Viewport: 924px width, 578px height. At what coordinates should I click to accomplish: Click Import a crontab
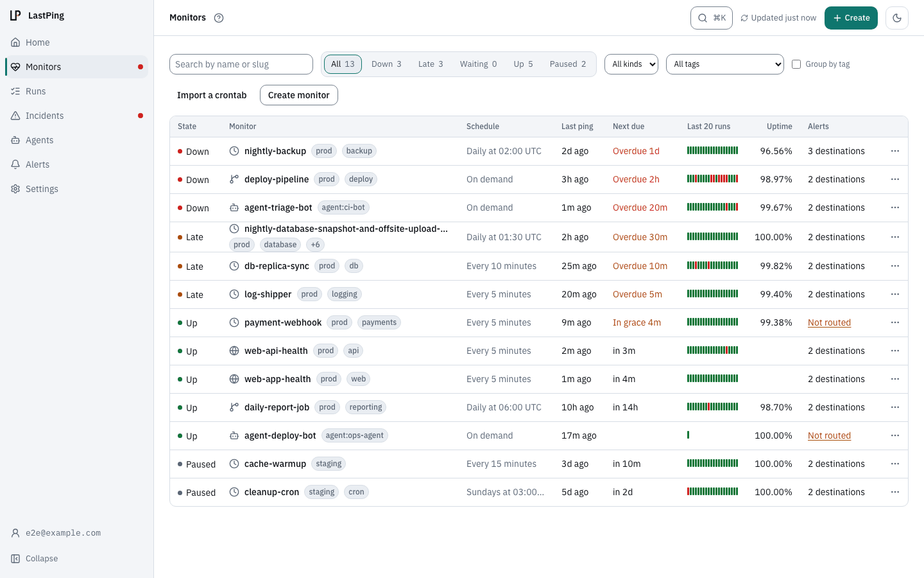point(212,95)
